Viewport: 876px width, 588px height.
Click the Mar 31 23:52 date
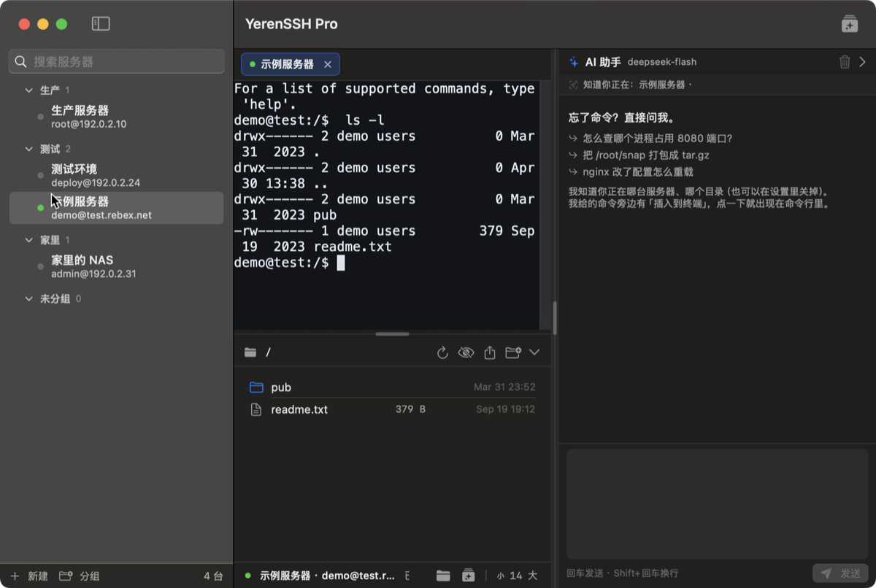coord(504,387)
